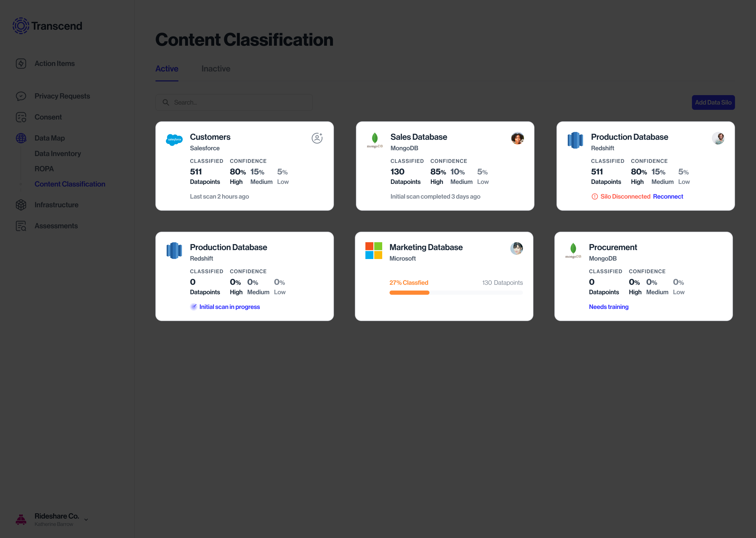Open Privacy Requests chat bubble icon
Image resolution: width=756 pixels, height=538 pixels.
21,96
